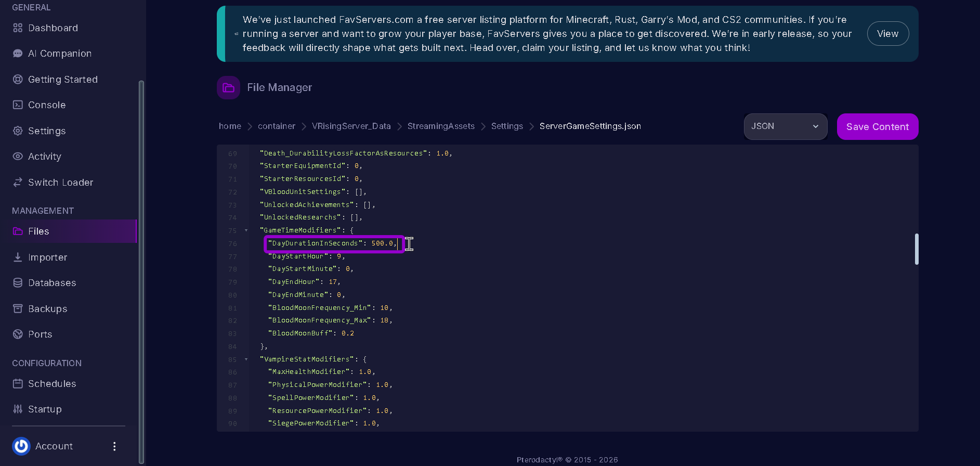The width and height of the screenshot is (980, 466).
Task: Click the "UnlockedResearchs" line
Action: pos(311,217)
